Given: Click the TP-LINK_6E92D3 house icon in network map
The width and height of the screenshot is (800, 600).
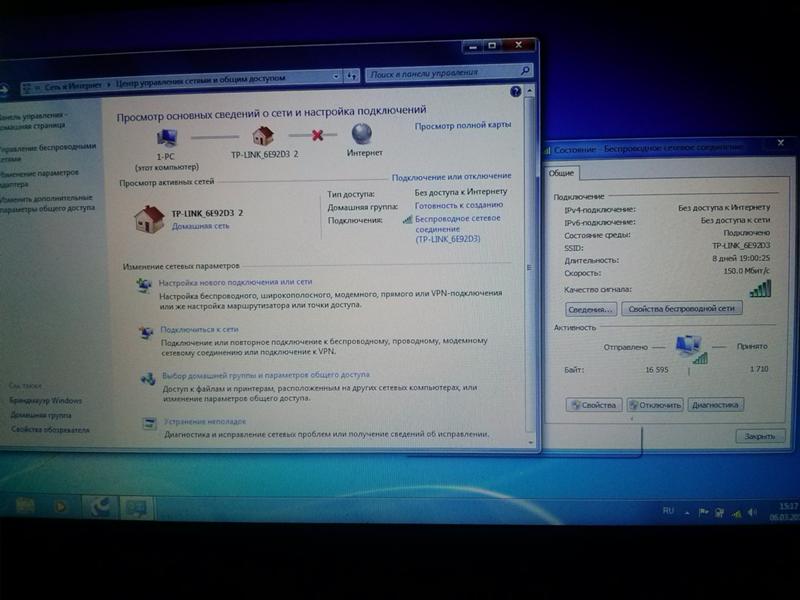Looking at the screenshot, I should (263, 136).
